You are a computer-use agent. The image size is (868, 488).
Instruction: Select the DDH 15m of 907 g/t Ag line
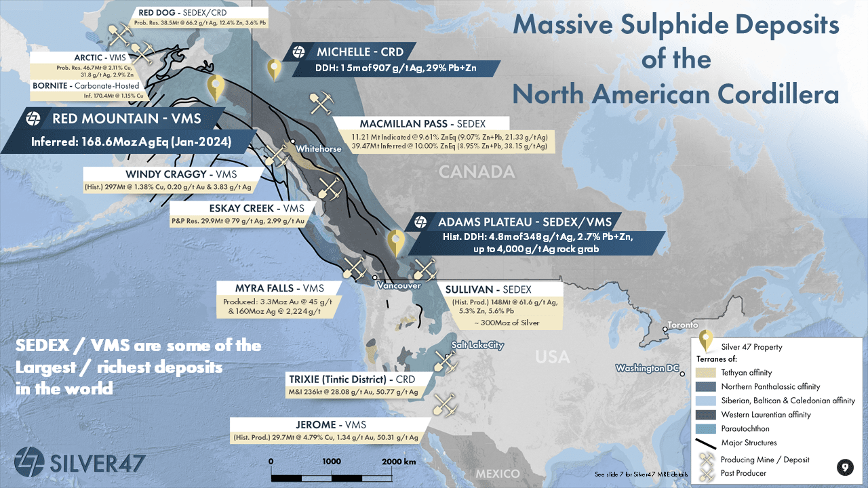pos(397,68)
